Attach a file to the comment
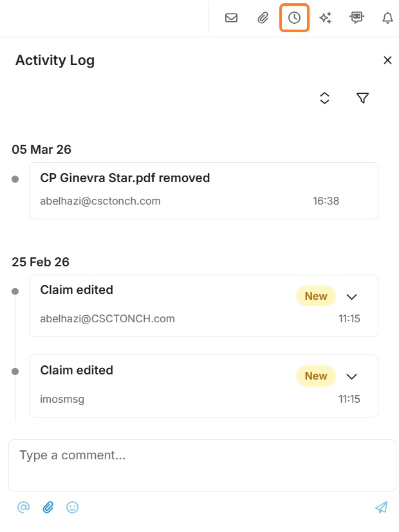Viewport: 399px width, 532px height. pyautogui.click(x=48, y=508)
